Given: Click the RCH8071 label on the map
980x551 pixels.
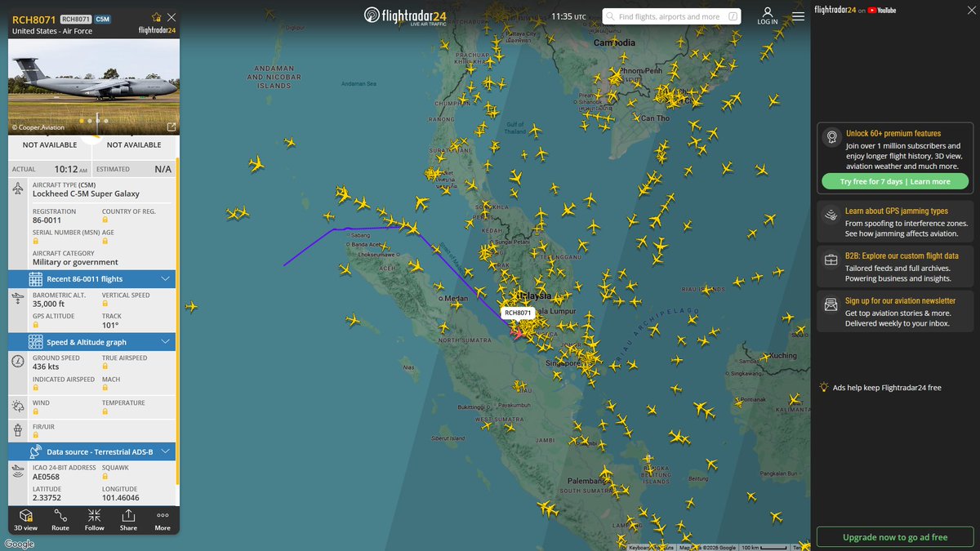Looking at the screenshot, I should tap(517, 313).
